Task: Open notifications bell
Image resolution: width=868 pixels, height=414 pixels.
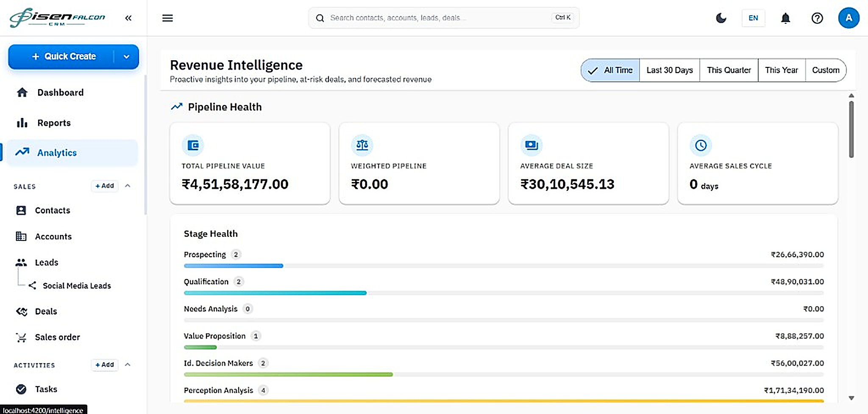Action: pyautogui.click(x=785, y=18)
